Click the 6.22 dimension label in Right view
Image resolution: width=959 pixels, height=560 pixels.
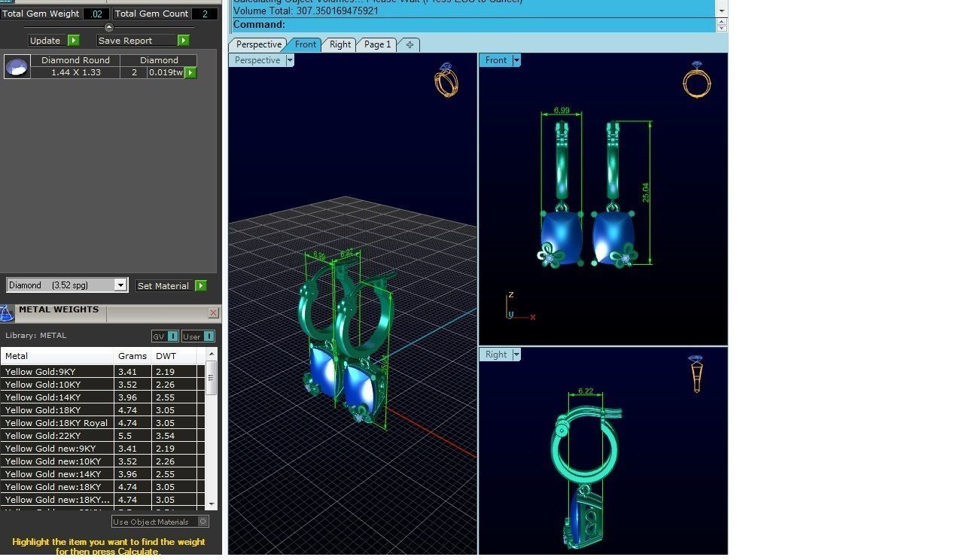586,391
